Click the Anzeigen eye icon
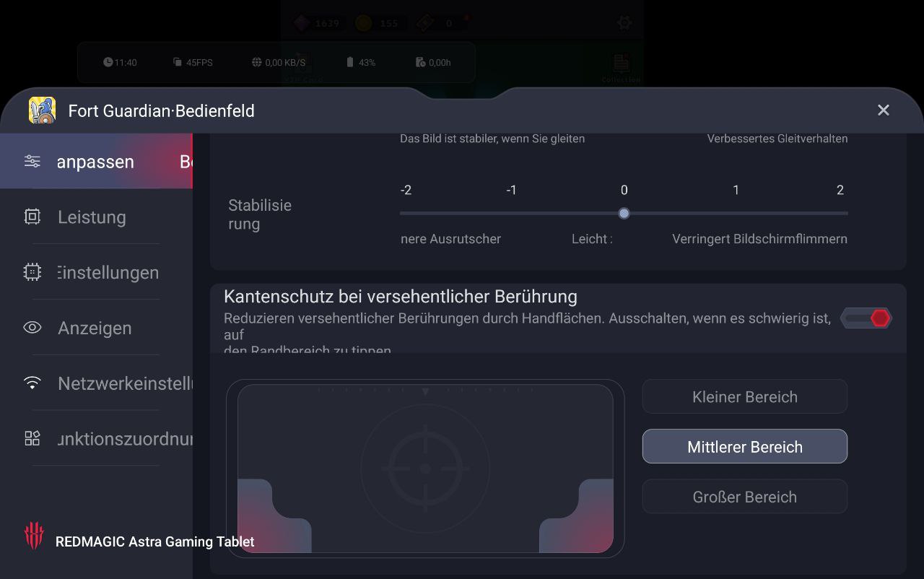Image resolution: width=924 pixels, height=579 pixels. tap(32, 328)
